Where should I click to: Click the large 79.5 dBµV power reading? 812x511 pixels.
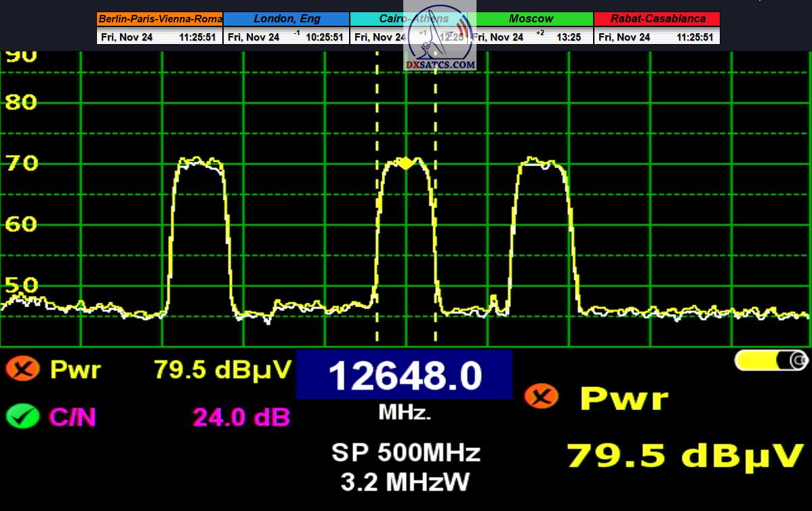tap(684, 456)
